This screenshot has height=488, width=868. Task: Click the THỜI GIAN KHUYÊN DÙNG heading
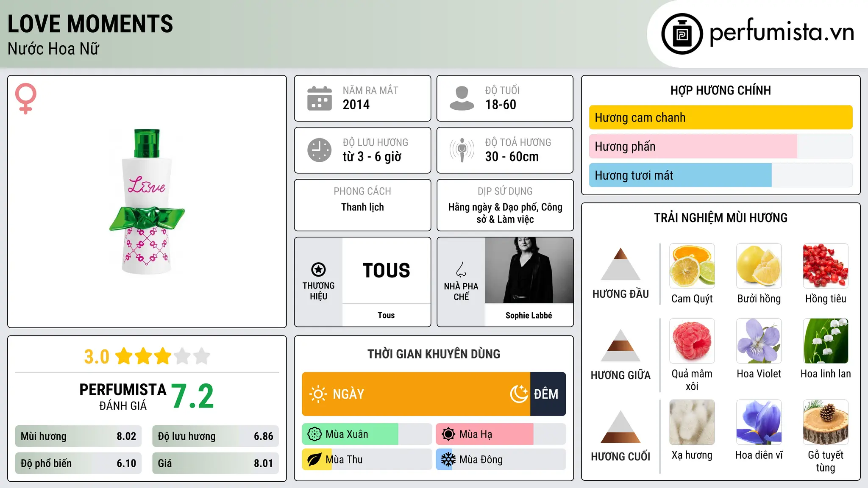point(434,354)
